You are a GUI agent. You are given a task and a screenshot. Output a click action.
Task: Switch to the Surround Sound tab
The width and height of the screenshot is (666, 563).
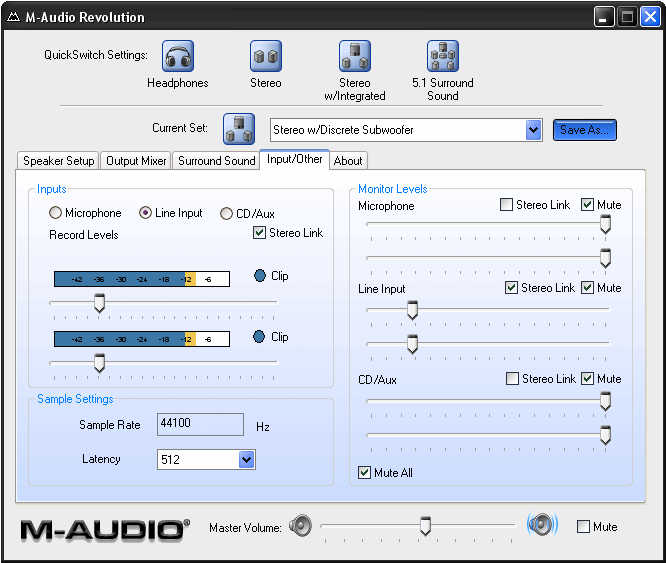point(216,161)
